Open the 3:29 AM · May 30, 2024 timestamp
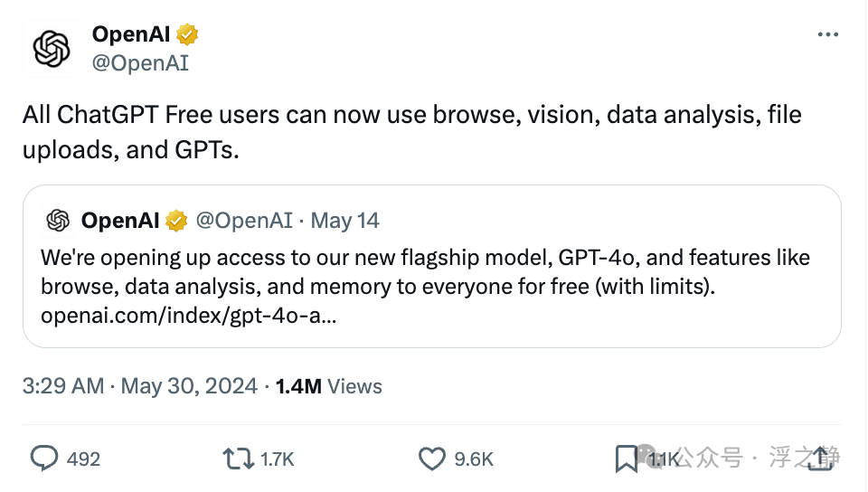868x492 pixels. point(140,386)
